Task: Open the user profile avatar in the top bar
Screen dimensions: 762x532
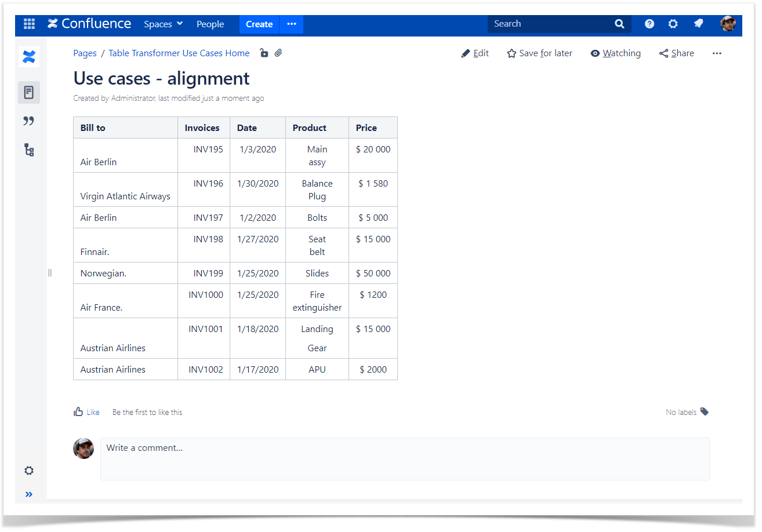Action: coord(728,24)
